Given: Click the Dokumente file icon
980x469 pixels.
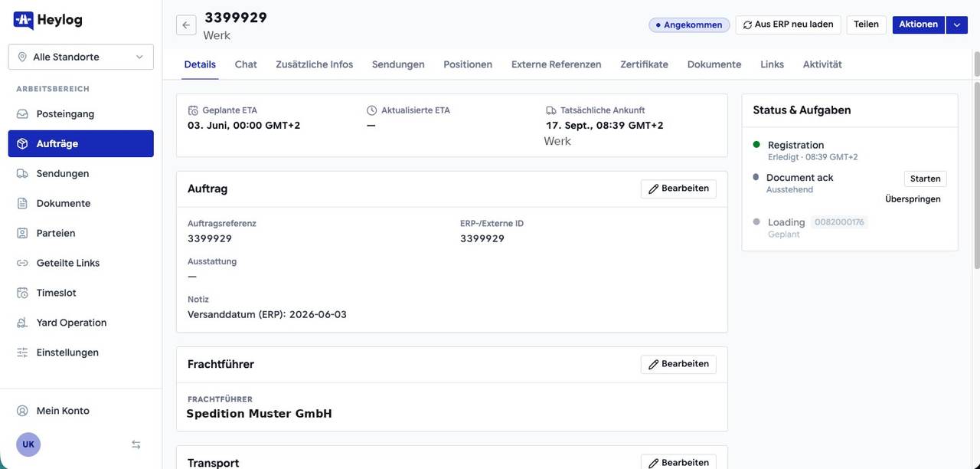Looking at the screenshot, I should click(22, 204).
